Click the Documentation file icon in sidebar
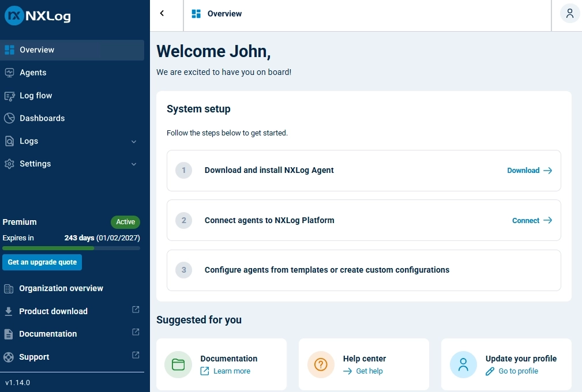 [x=9, y=334]
